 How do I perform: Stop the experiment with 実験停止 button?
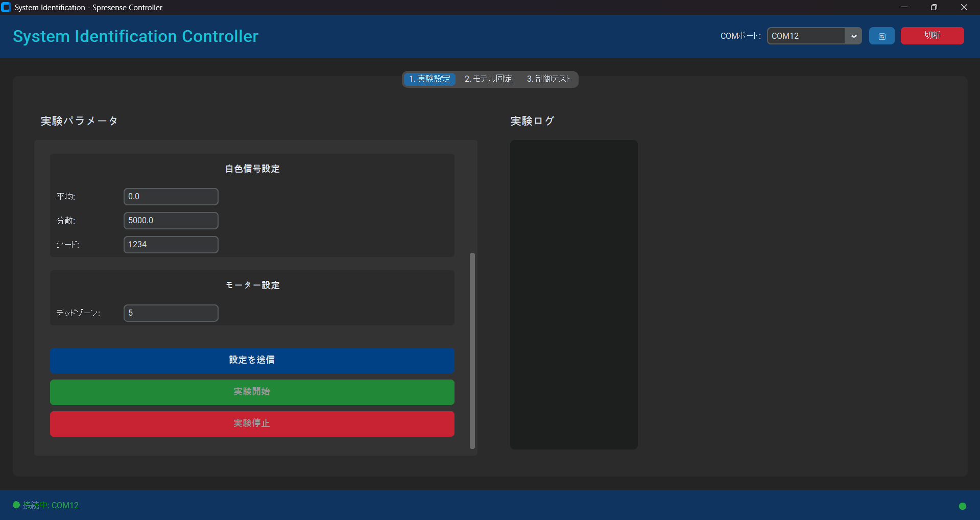coord(252,423)
